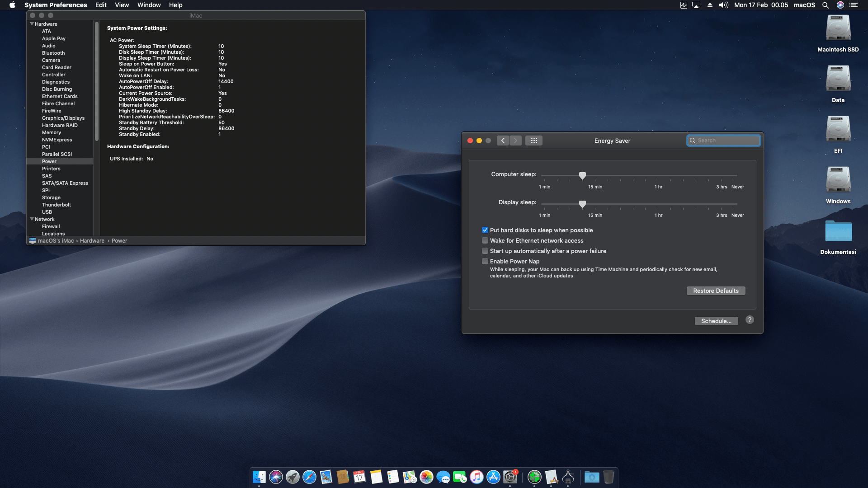Open Safari compass icon in Dock
This screenshot has width=868, height=488.
tap(309, 477)
